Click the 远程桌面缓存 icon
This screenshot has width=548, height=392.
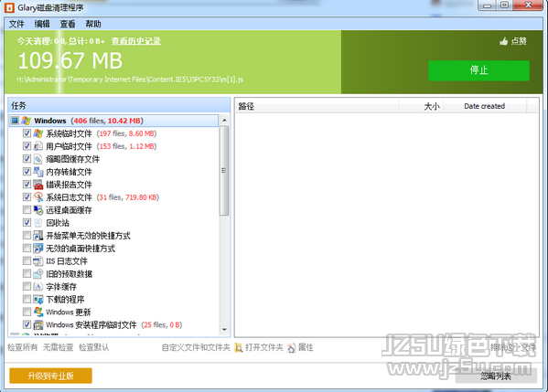pyautogui.click(x=38, y=210)
